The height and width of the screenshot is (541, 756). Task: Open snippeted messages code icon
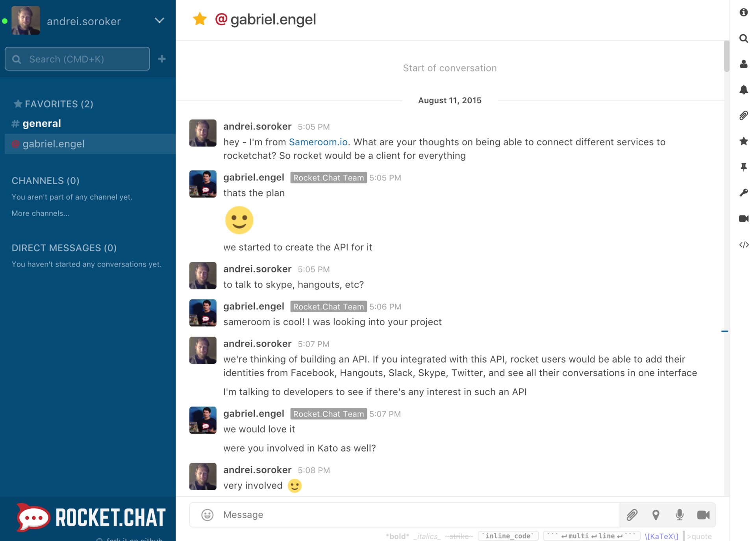tap(743, 245)
